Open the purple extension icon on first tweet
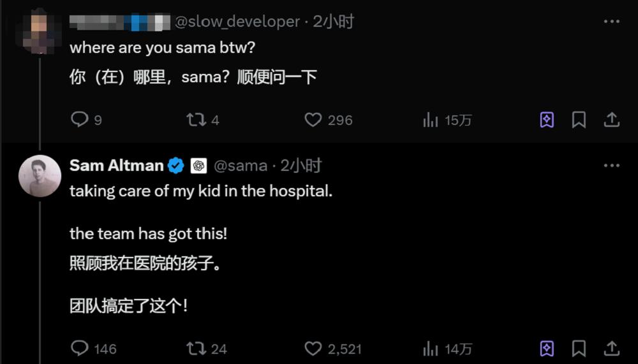This screenshot has width=638, height=364. 547,120
